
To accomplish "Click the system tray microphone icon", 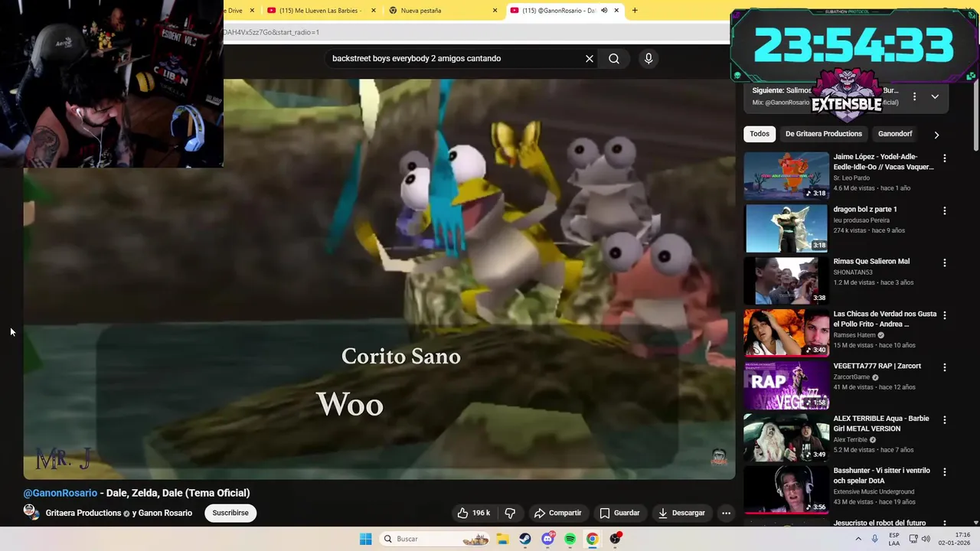I will tap(874, 539).
